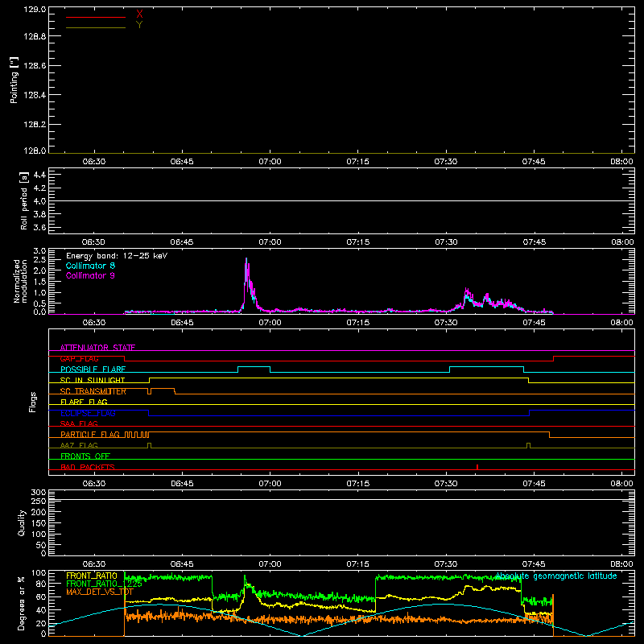Click the Quality axis title
644x644 pixels.
click(x=22, y=522)
